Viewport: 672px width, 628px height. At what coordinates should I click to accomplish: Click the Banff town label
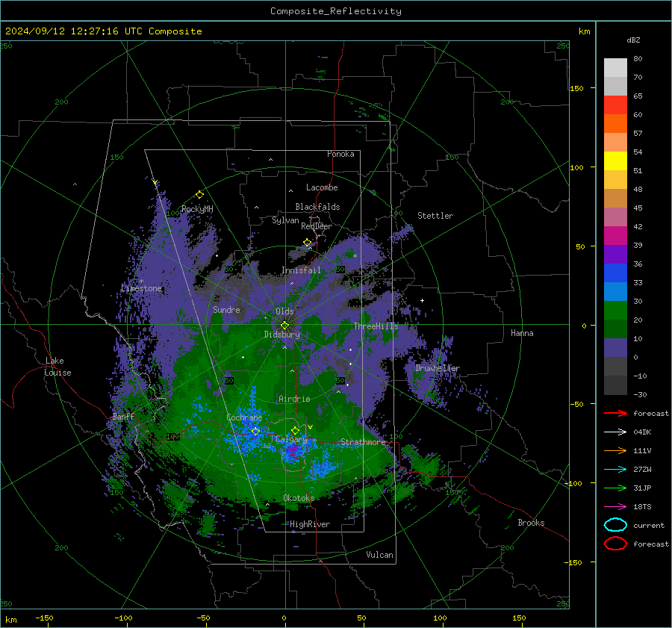pos(123,417)
